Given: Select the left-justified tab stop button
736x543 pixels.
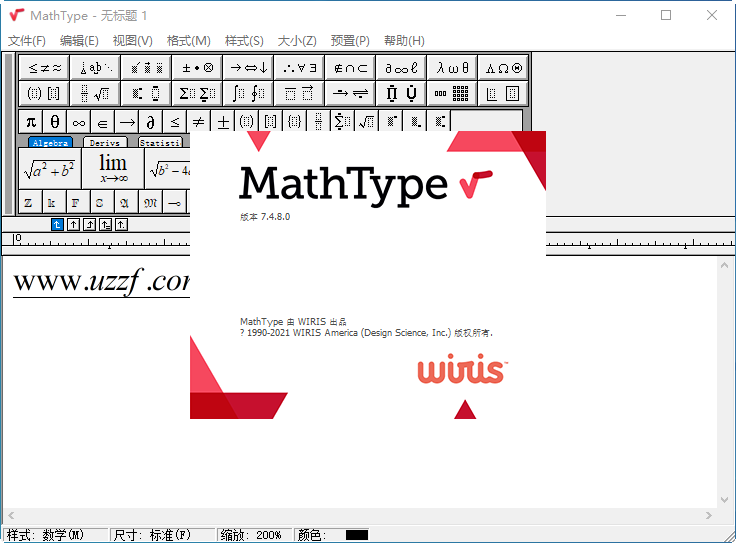Looking at the screenshot, I should click(57, 225).
